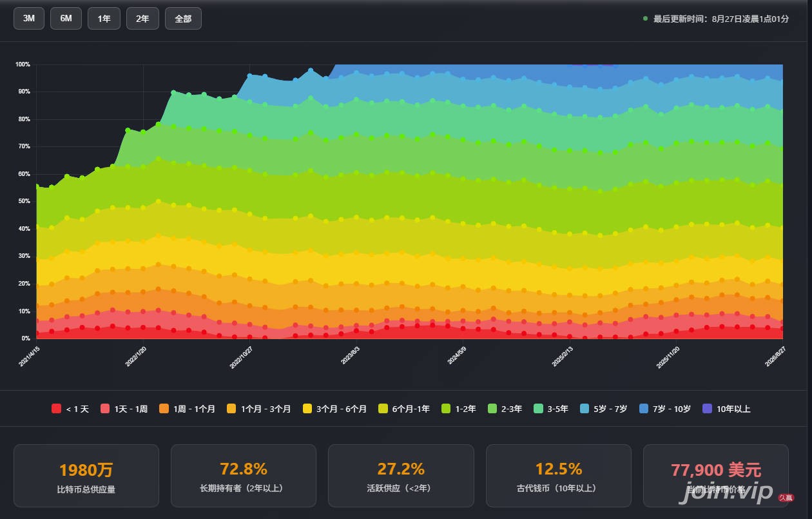812x519 pixels.
Task: Toggle the '2-3年' legend swatch
Action: (492, 409)
